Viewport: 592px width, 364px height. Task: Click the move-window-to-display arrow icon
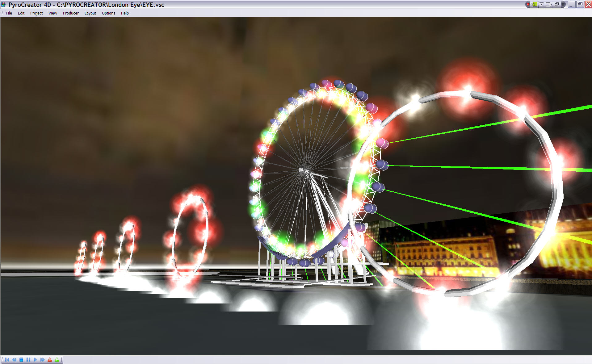coord(549,4)
